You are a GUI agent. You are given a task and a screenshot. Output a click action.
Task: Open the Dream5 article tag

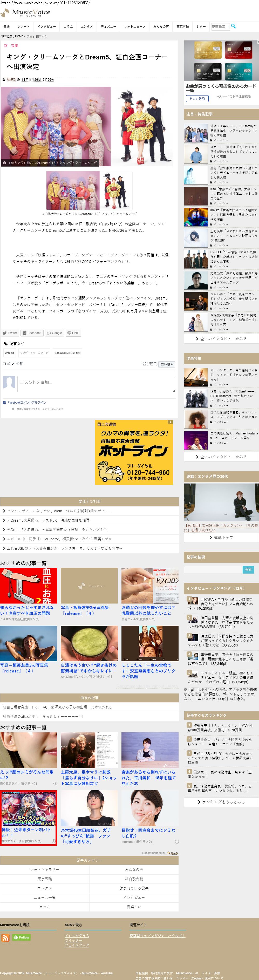10,353
